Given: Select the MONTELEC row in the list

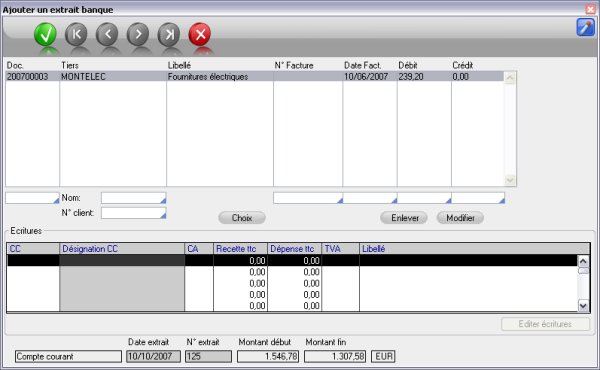Looking at the screenshot, I should 254,77.
